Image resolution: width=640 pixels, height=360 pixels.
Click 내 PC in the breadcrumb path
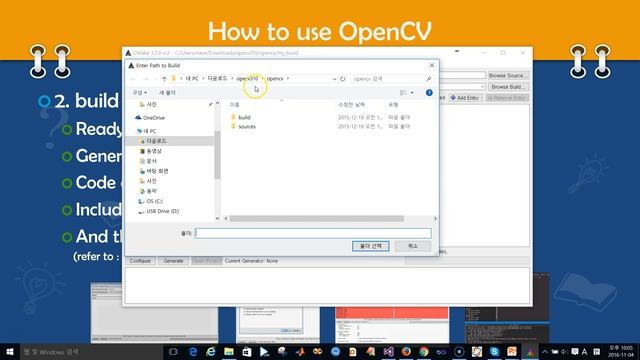click(x=192, y=78)
